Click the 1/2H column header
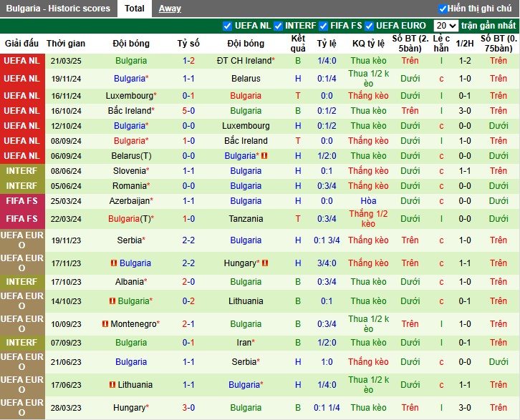Screen dimensions: 520x420 [464, 44]
